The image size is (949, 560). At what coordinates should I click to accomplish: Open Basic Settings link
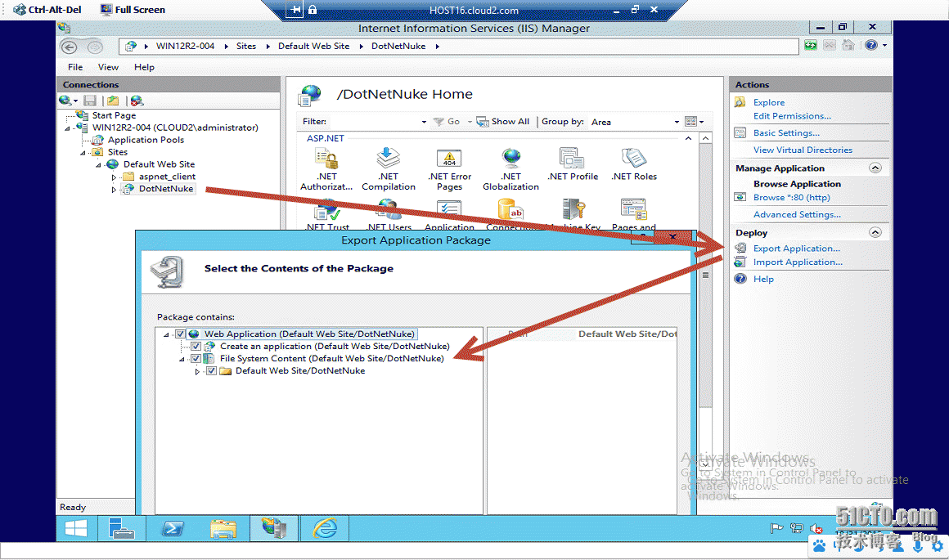(x=786, y=133)
